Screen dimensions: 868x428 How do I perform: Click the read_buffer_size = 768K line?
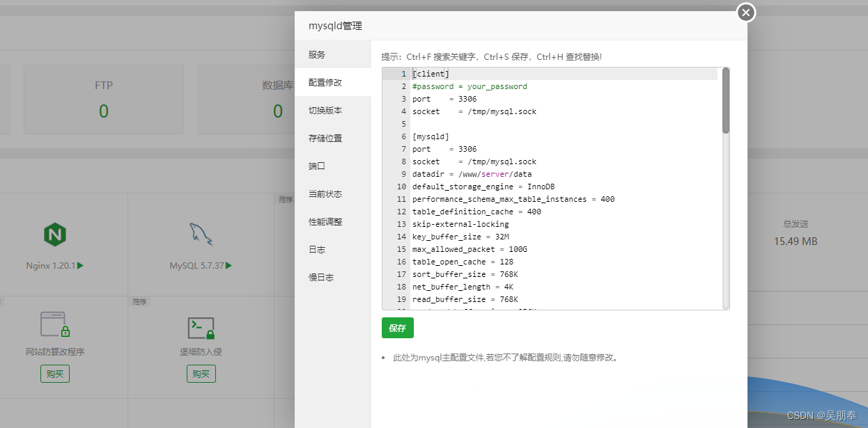click(x=465, y=299)
